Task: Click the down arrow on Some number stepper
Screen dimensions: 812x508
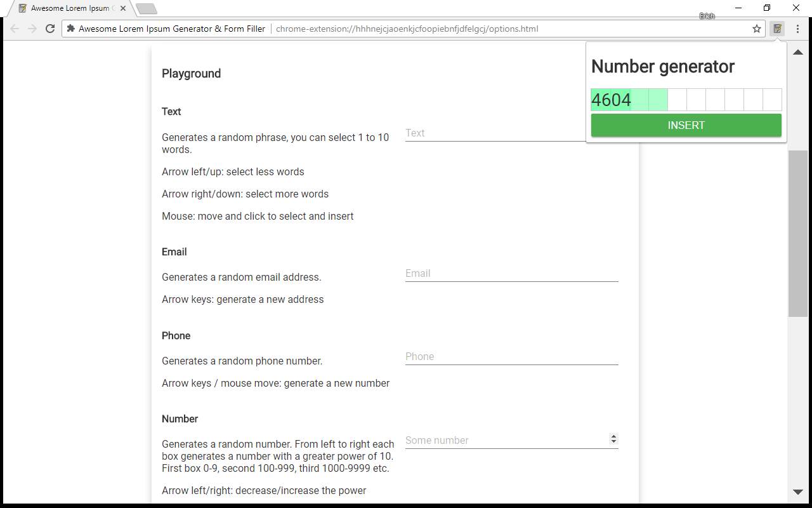Action: (613, 441)
